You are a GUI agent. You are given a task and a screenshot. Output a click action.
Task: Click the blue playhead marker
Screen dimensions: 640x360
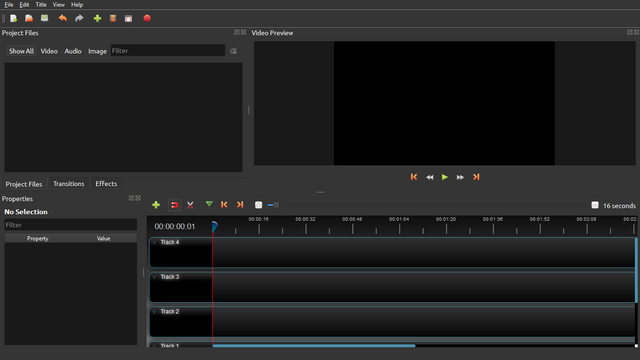[214, 226]
